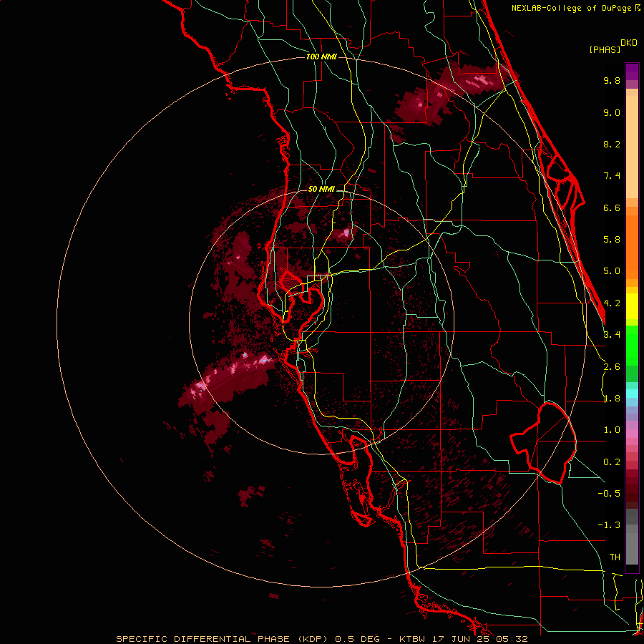Click the 1.0 scale value
Viewport: 644px width, 644px height.
point(612,430)
